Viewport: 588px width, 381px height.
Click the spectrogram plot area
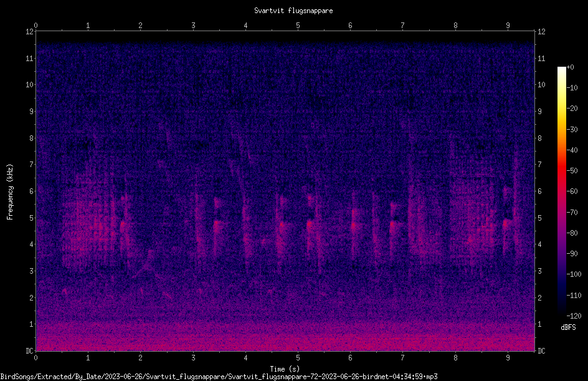[x=285, y=191]
